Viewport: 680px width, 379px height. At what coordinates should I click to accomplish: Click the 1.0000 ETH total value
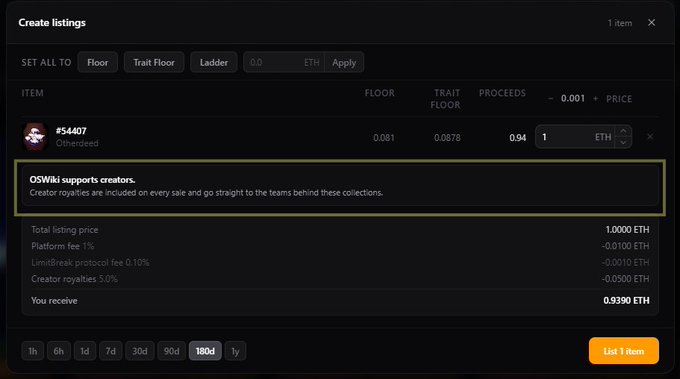tap(627, 229)
